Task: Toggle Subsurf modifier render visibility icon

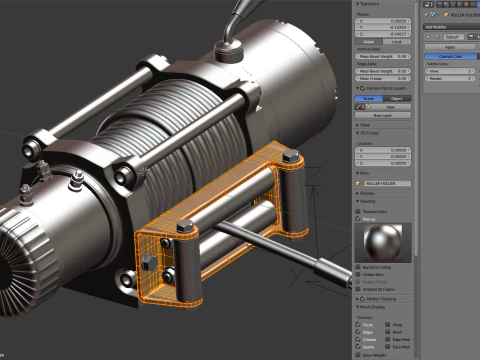Action: [471, 37]
